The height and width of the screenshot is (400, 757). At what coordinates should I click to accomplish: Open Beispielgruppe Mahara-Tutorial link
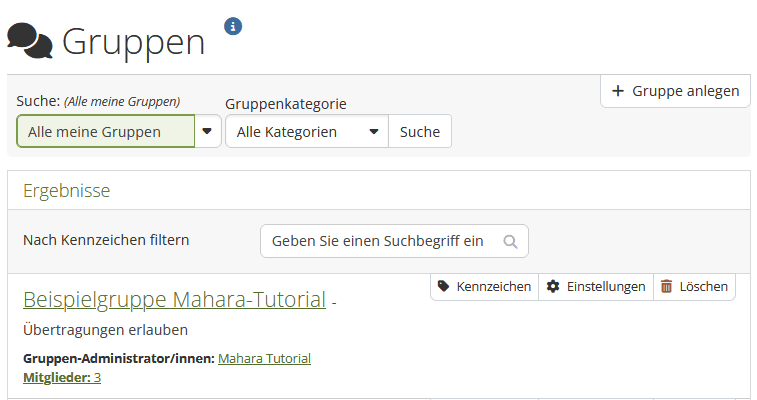pos(174,299)
